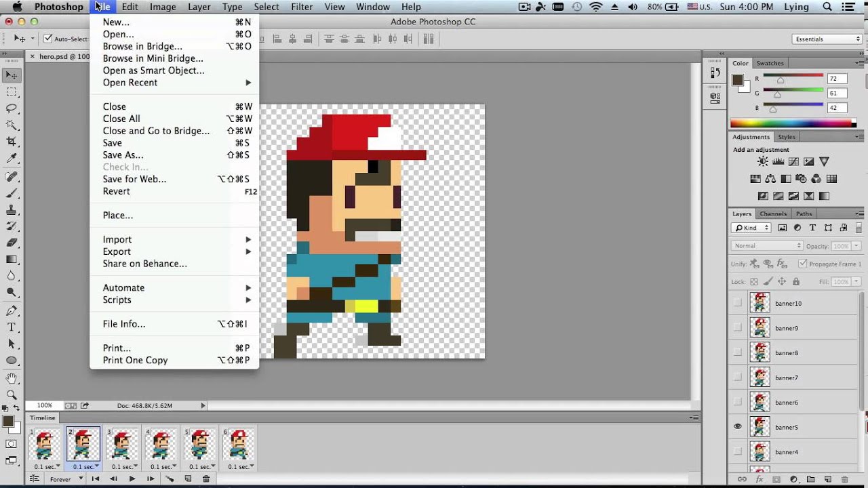Viewport: 868px width, 488px height.
Task: Show the banner6 layer
Action: coord(738,402)
